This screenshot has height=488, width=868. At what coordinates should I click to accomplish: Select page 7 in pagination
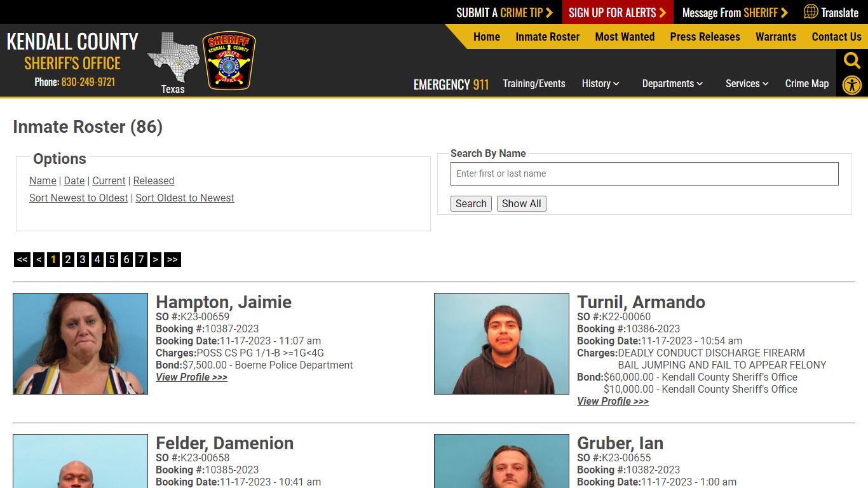click(x=141, y=259)
